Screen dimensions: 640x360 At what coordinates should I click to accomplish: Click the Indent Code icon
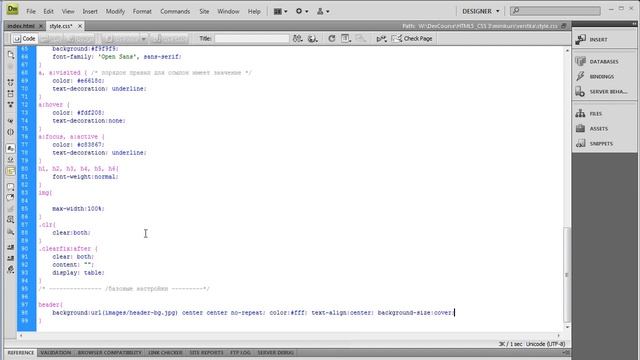11,247
